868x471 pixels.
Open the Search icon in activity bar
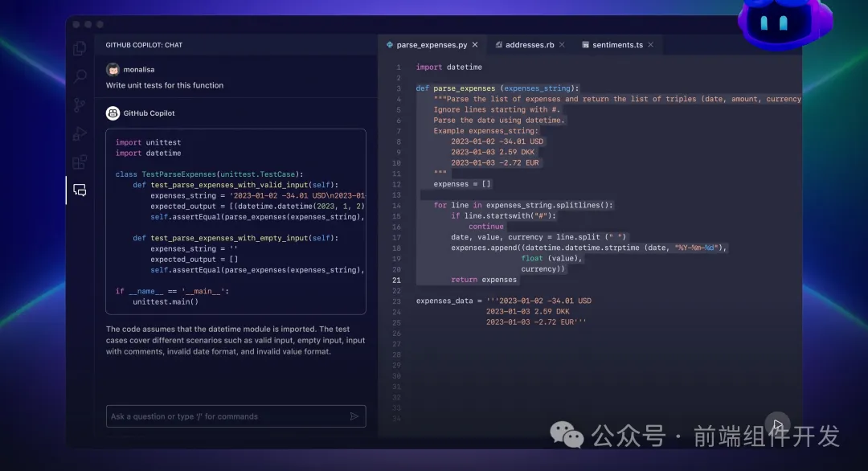pos(80,76)
